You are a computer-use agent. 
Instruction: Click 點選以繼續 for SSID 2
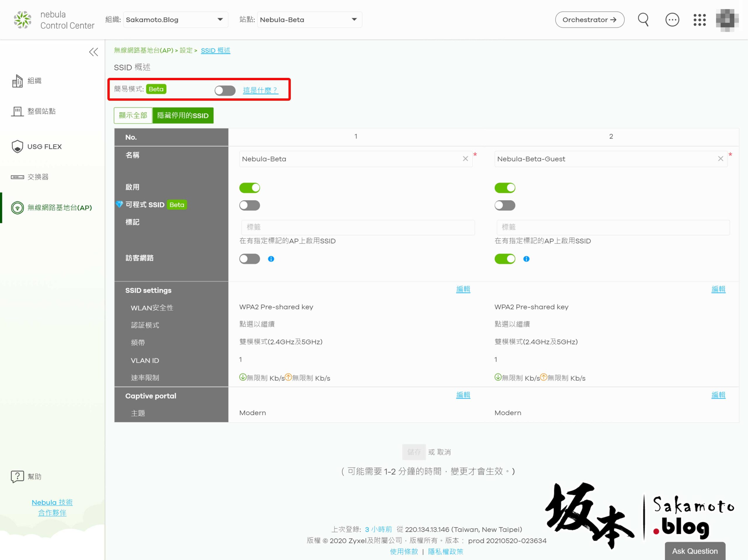pos(512,324)
